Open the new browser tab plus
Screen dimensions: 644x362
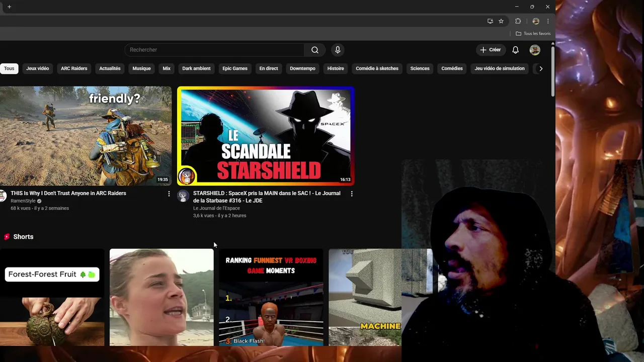(9, 7)
